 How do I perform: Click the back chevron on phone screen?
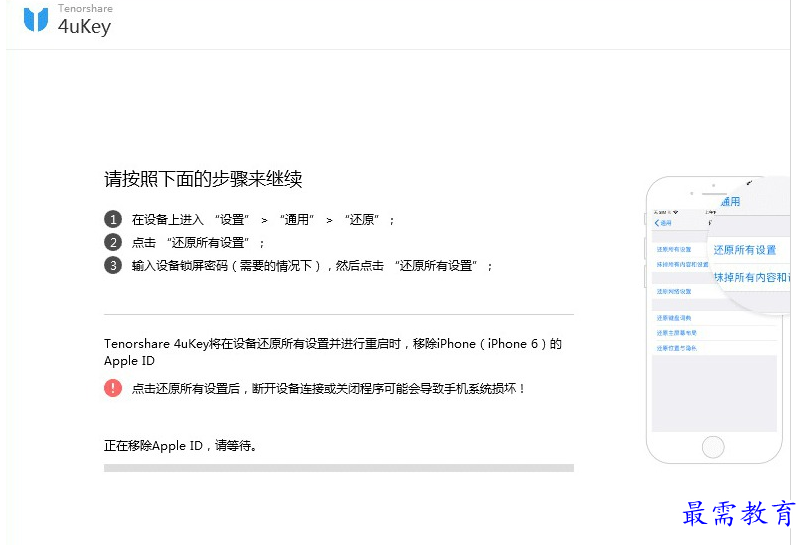tap(657, 223)
